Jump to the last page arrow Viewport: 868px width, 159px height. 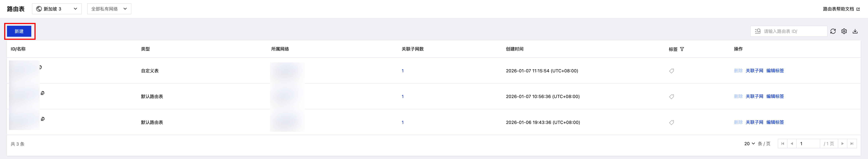(x=852, y=144)
